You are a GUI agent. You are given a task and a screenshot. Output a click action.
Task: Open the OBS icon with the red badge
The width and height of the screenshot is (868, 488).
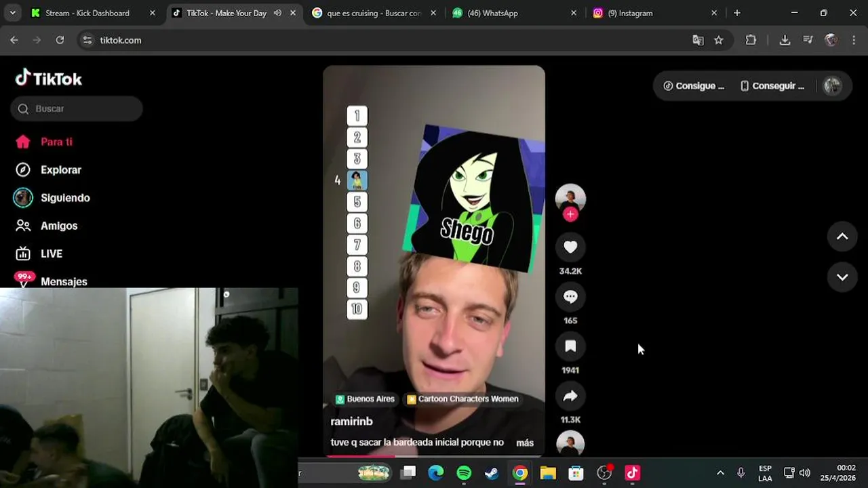[604, 472]
